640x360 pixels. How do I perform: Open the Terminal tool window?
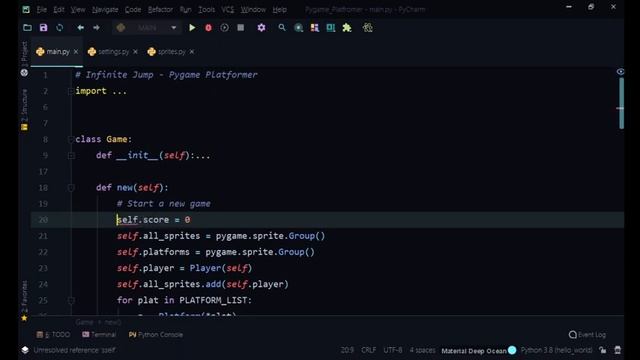tap(99, 335)
